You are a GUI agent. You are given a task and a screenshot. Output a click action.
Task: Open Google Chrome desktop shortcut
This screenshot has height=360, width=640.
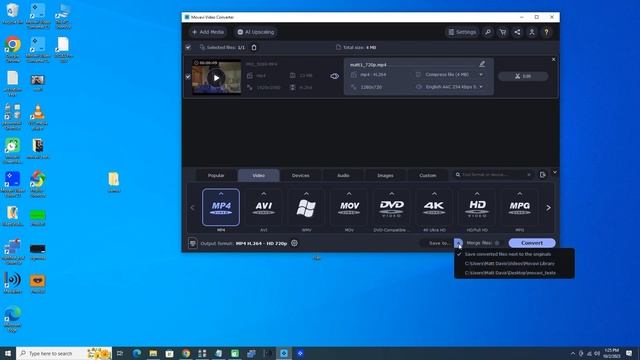13,49
